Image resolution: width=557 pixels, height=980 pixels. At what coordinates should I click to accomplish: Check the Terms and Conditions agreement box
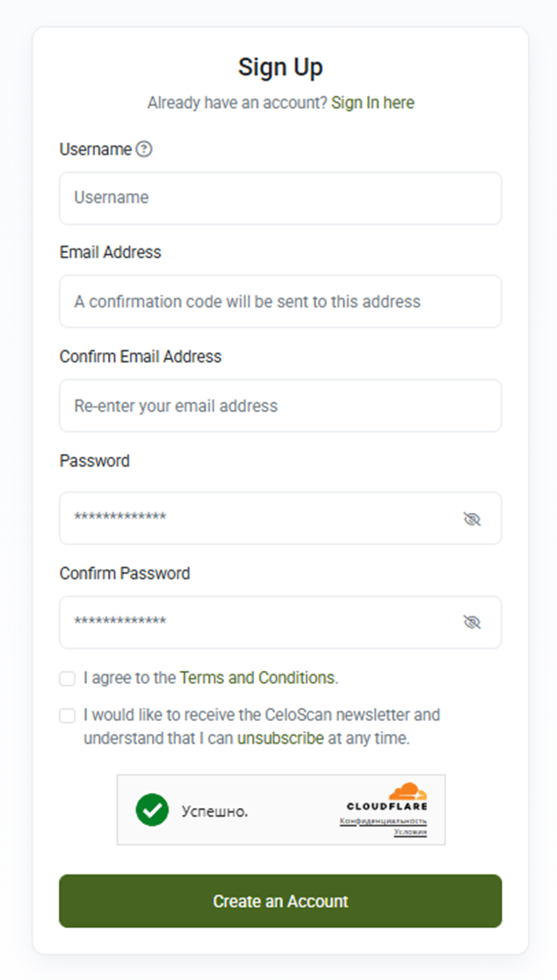click(68, 679)
